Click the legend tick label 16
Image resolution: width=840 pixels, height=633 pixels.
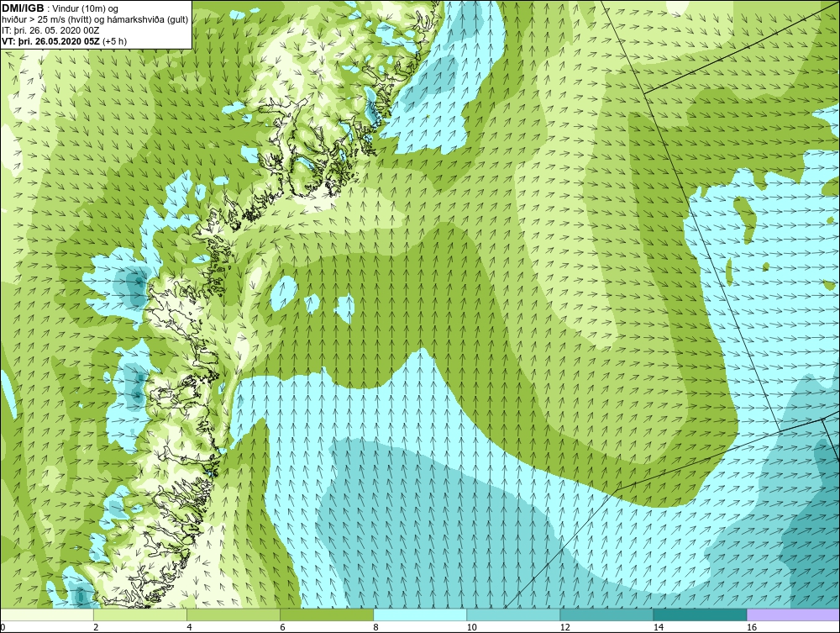[x=752, y=627]
